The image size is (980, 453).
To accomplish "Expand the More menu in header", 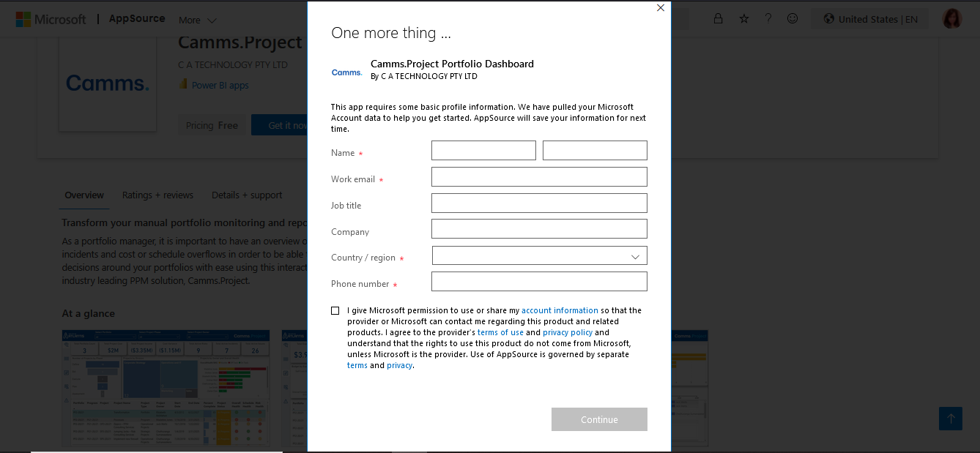I will tap(198, 20).
